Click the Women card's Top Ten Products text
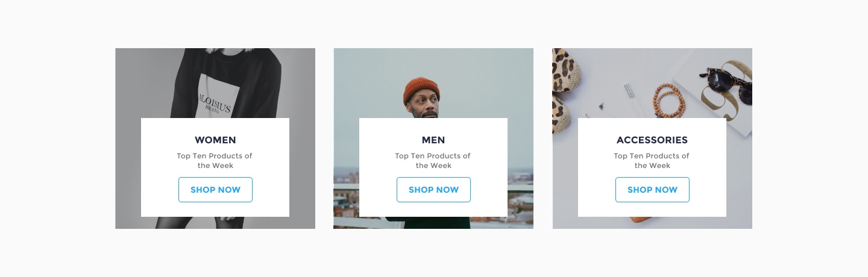The width and height of the screenshot is (868, 277). tap(215, 161)
